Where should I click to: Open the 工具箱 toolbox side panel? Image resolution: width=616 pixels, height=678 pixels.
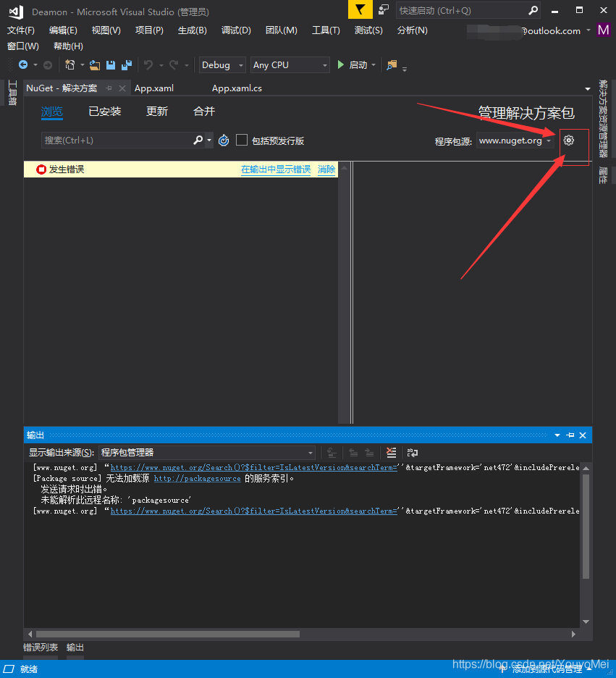coord(12,92)
